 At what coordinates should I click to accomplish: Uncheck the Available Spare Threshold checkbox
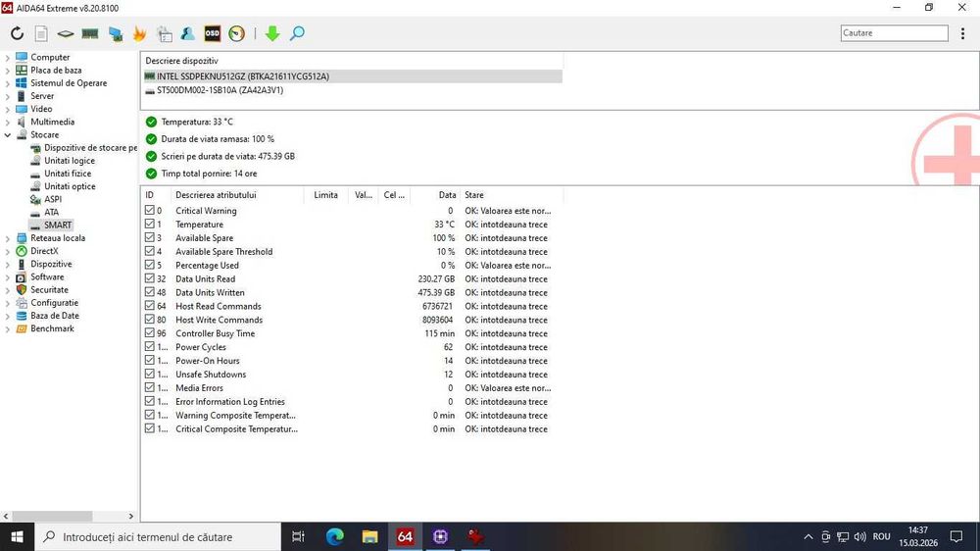tap(149, 251)
